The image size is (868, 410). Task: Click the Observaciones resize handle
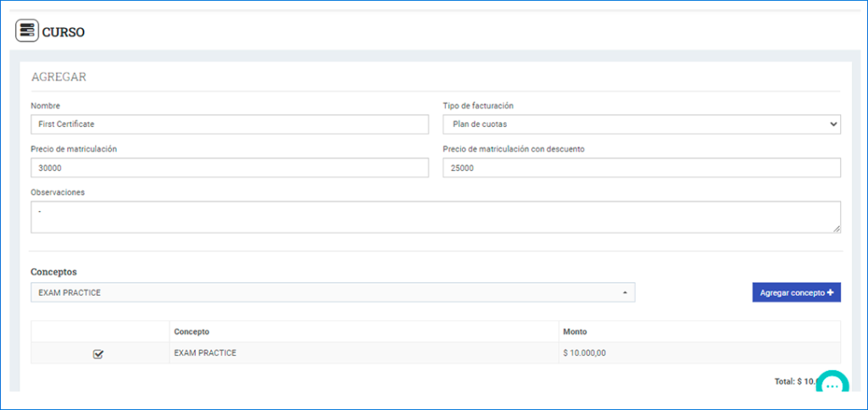pyautogui.click(x=836, y=229)
